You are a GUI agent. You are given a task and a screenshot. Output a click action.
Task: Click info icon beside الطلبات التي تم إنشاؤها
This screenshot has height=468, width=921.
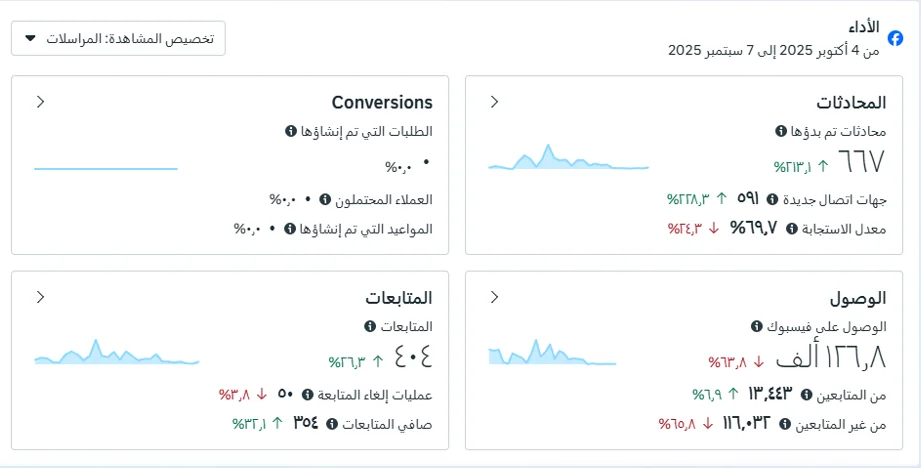[290, 131]
